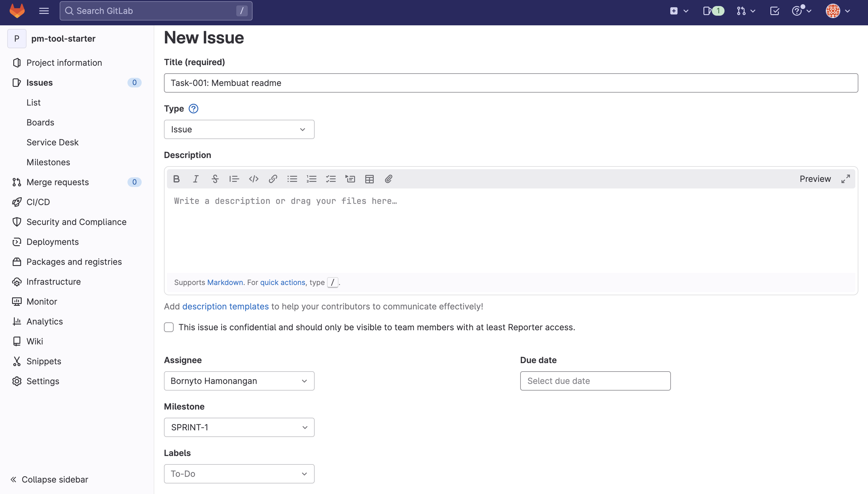Open the To-Do list icon

775,11
